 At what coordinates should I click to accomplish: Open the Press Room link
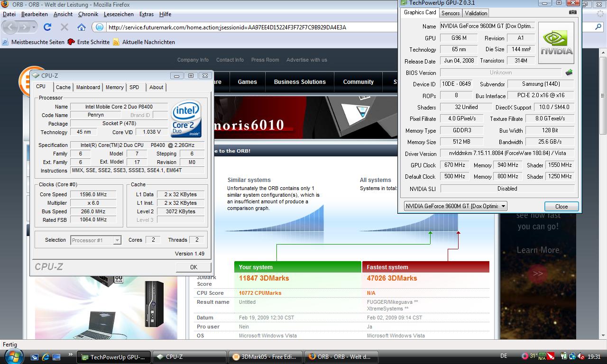tap(265, 60)
